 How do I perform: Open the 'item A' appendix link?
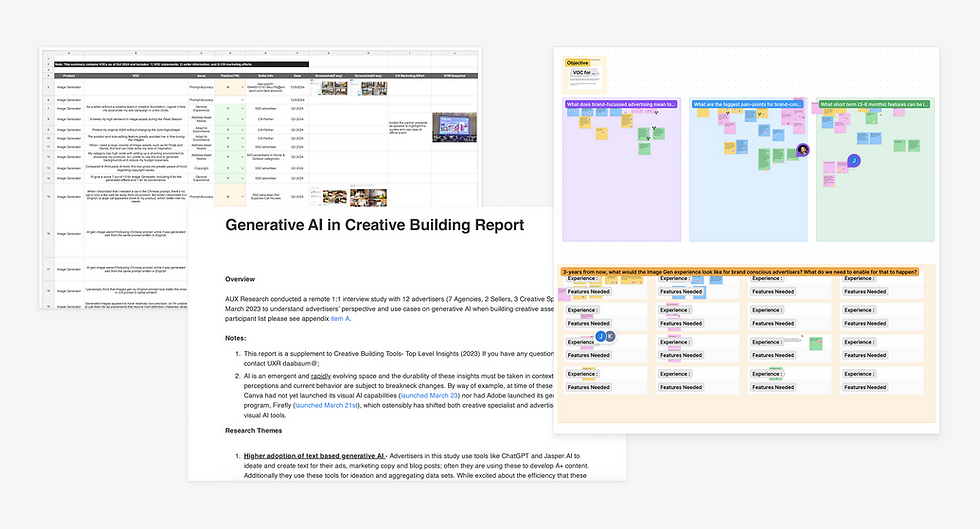click(341, 318)
